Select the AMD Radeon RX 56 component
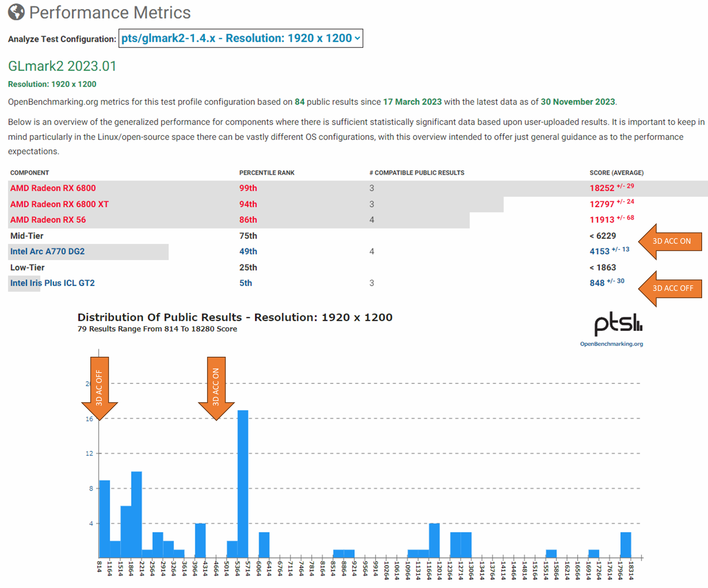This screenshot has width=708, height=588. [48, 220]
